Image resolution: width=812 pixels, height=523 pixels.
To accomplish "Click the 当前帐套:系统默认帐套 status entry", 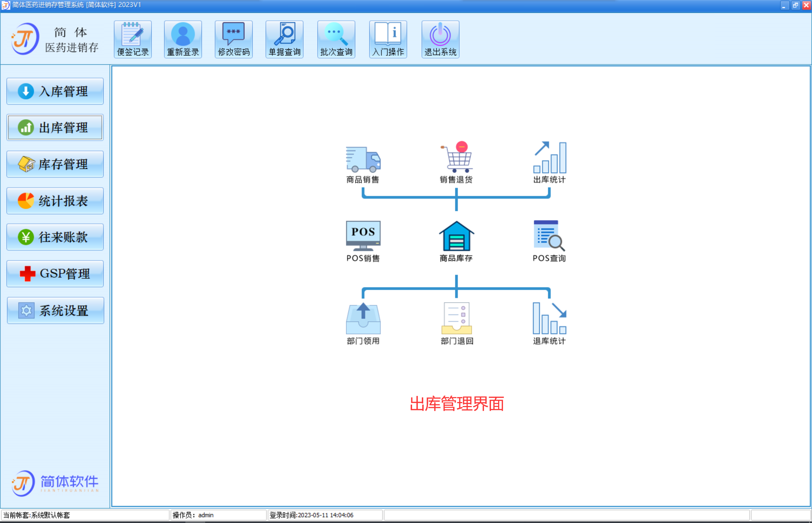I will point(85,515).
